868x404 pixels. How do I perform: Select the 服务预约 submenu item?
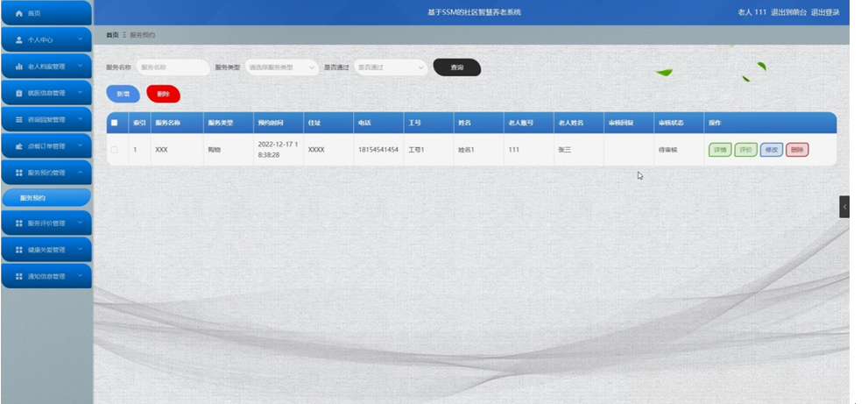46,198
